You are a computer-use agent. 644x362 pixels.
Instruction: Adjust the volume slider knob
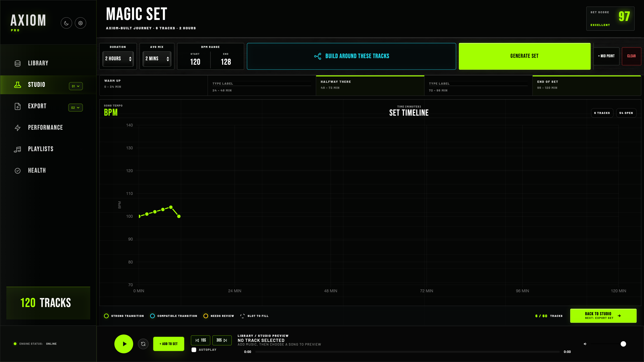click(x=624, y=344)
